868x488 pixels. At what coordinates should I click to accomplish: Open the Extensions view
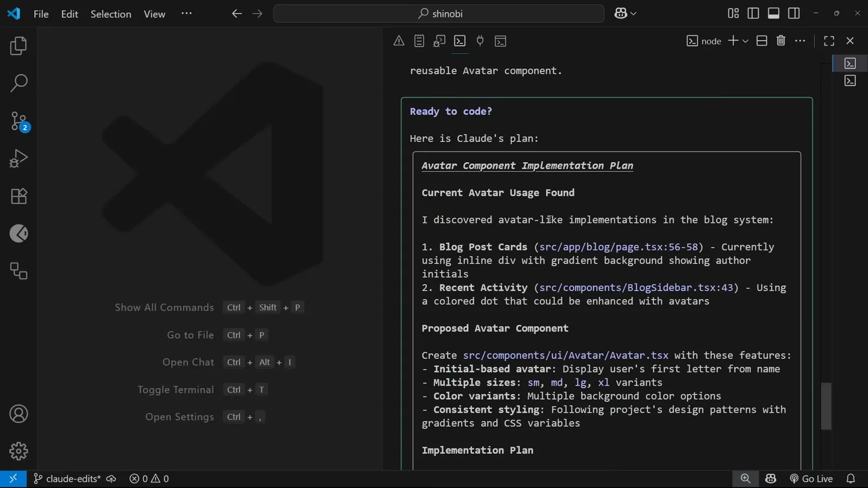click(x=18, y=196)
